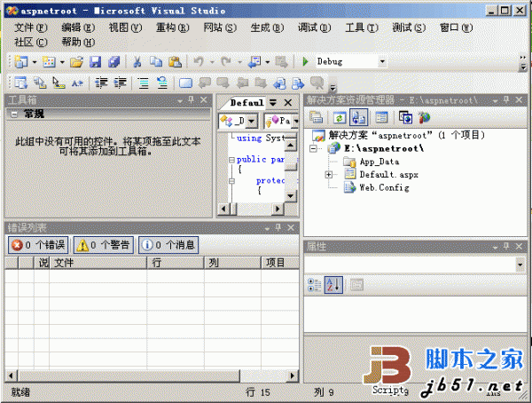Screen dimensions: 532x403
Task: Pin the Solution Explorer panel
Action: (x=506, y=100)
